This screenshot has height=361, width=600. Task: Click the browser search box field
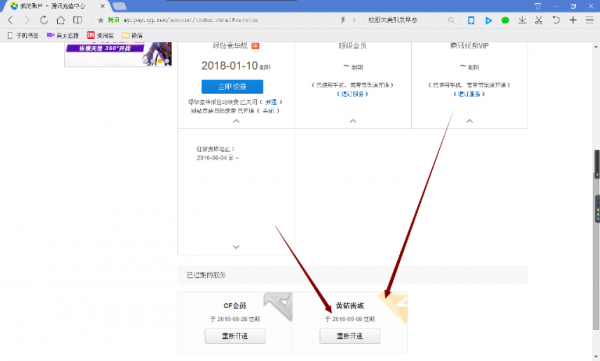coord(407,20)
